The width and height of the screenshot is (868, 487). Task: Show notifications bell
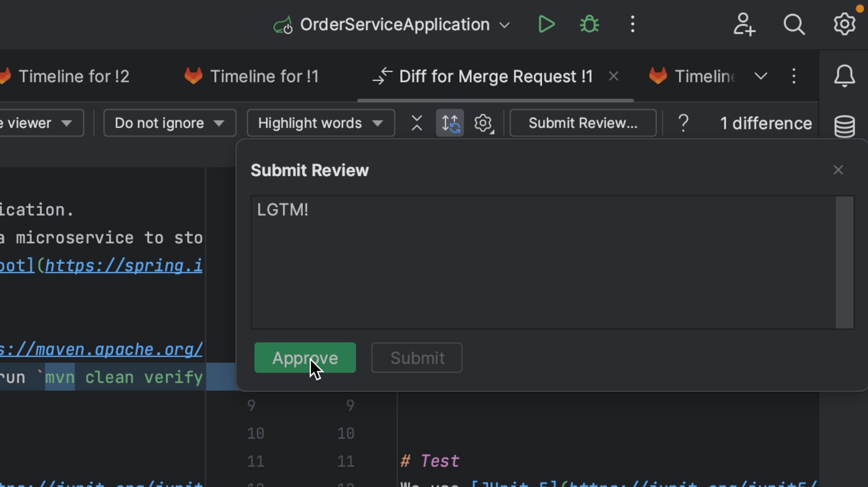[844, 76]
